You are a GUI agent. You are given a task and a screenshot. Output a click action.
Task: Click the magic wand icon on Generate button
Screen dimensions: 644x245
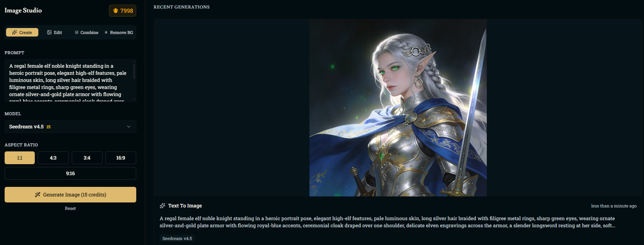(38, 195)
